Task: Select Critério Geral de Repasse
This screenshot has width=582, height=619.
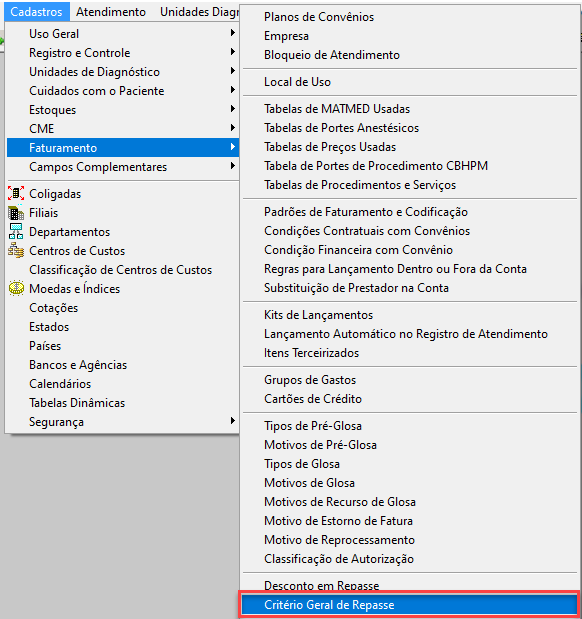Action: coord(409,604)
